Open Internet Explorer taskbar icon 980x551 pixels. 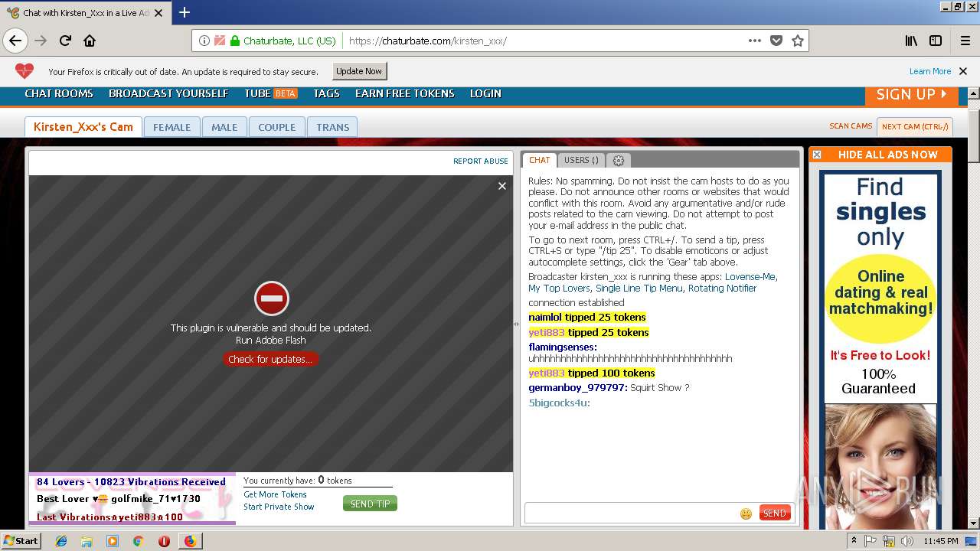tap(61, 541)
